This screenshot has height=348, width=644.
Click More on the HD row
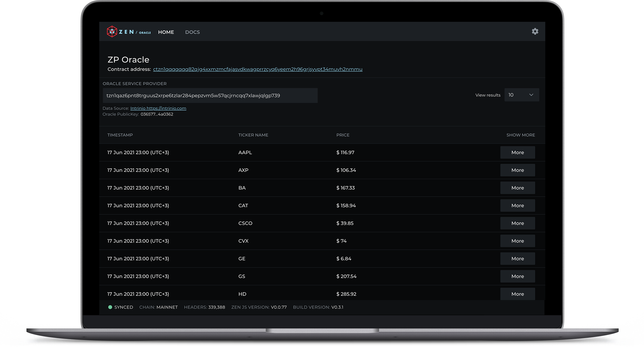517,294
